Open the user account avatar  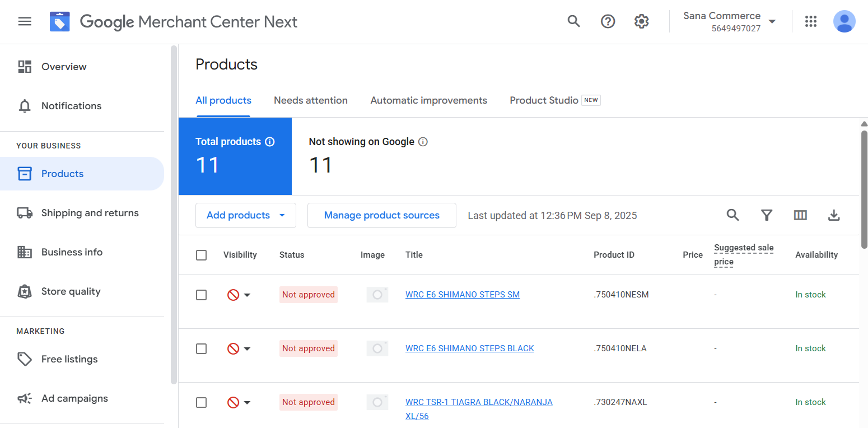[x=844, y=21]
